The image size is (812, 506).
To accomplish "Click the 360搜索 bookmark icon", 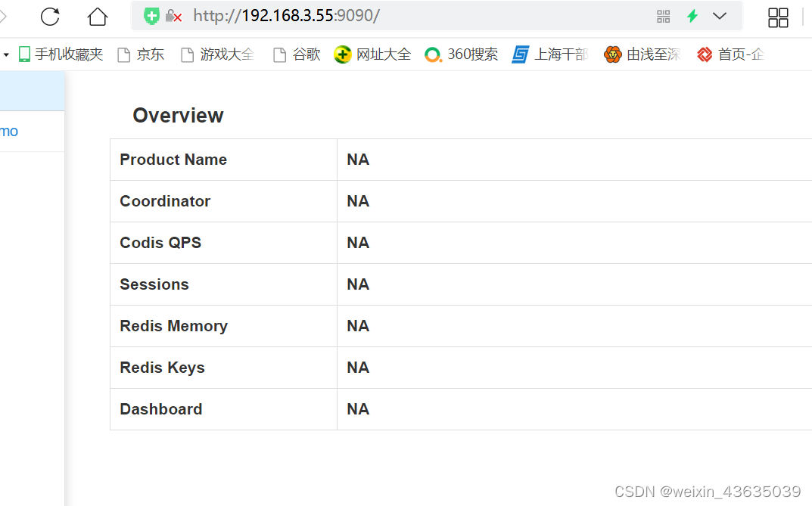I will [433, 54].
